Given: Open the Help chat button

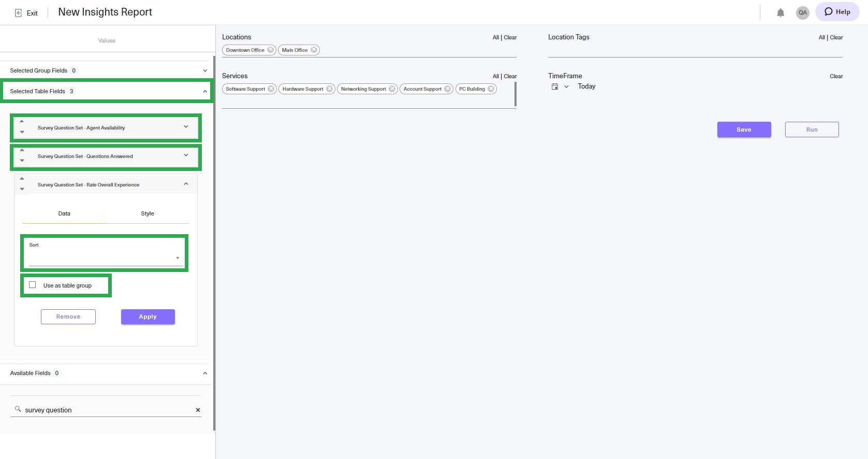Looking at the screenshot, I should pyautogui.click(x=837, y=12).
